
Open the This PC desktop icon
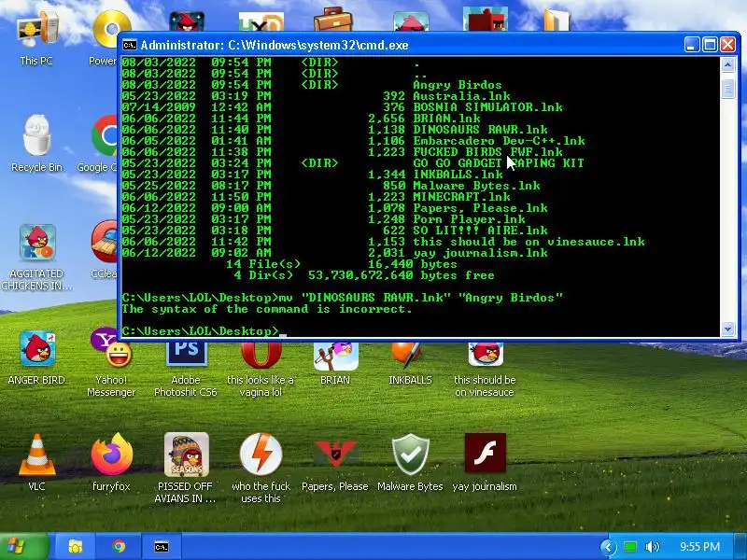36,38
